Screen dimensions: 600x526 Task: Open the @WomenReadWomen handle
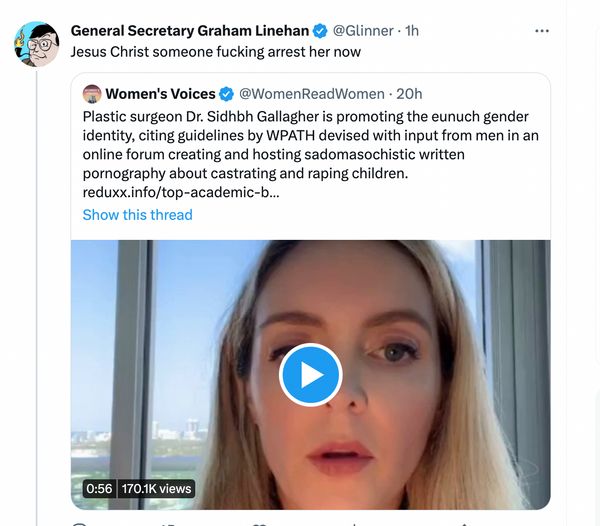[311, 94]
